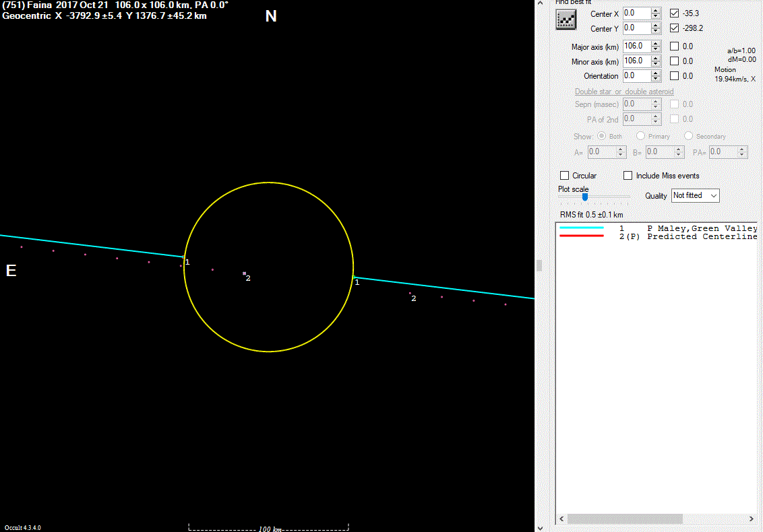Enable the Major axis fit checkbox
The image size is (763, 532).
tap(675, 46)
